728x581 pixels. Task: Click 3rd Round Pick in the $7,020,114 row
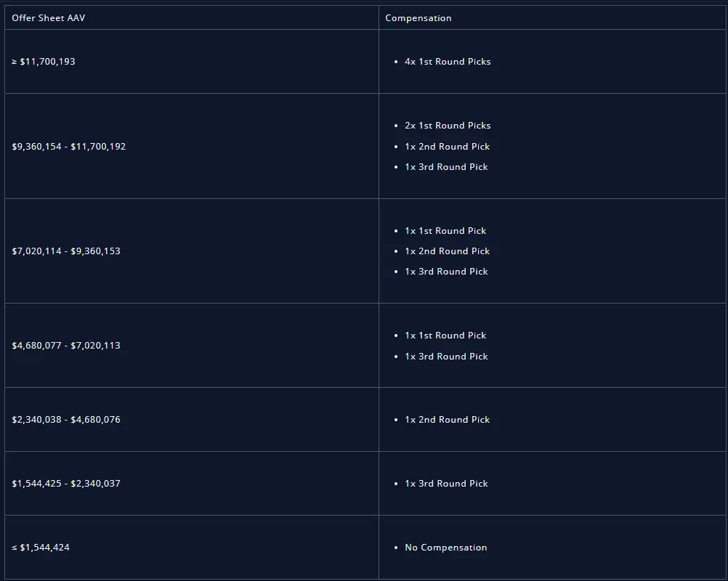[x=446, y=272]
